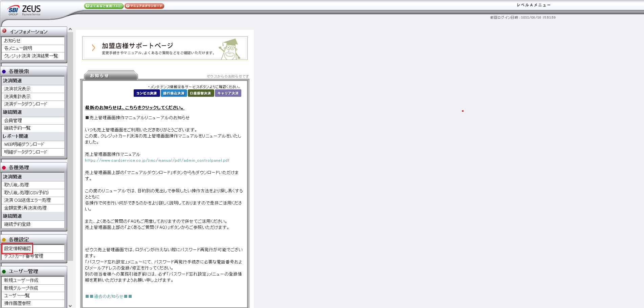Open お知らせ in the sidebar menu
Screen dimensions: 644x308
coord(33,41)
